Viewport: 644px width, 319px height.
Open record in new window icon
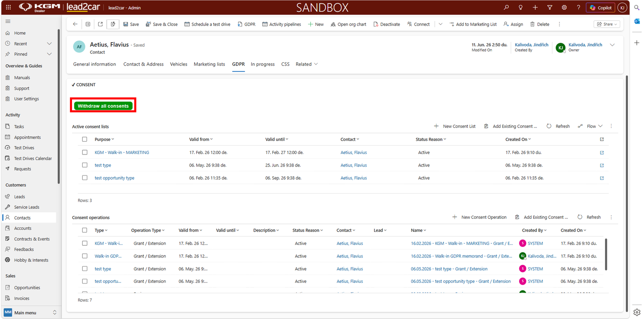point(100,24)
